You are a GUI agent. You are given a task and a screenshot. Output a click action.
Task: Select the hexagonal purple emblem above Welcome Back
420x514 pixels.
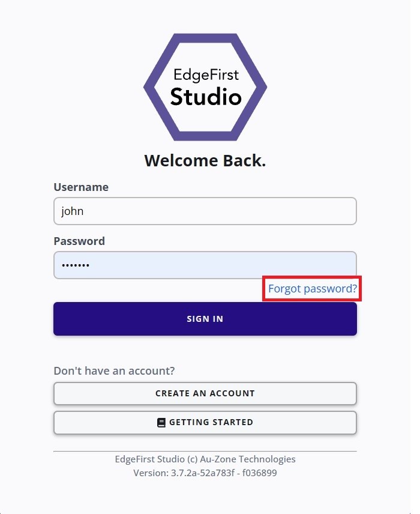pyautogui.click(x=205, y=86)
